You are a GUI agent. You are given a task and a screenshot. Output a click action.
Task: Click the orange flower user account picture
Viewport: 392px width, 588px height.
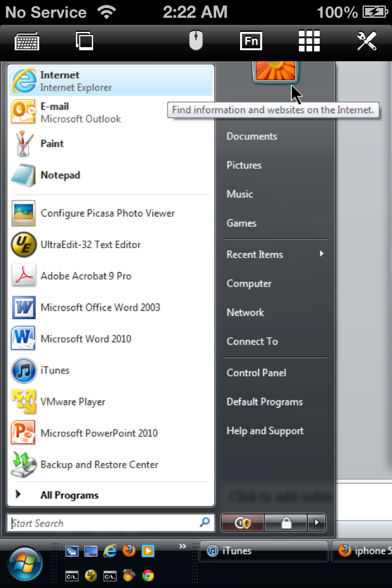click(x=276, y=70)
